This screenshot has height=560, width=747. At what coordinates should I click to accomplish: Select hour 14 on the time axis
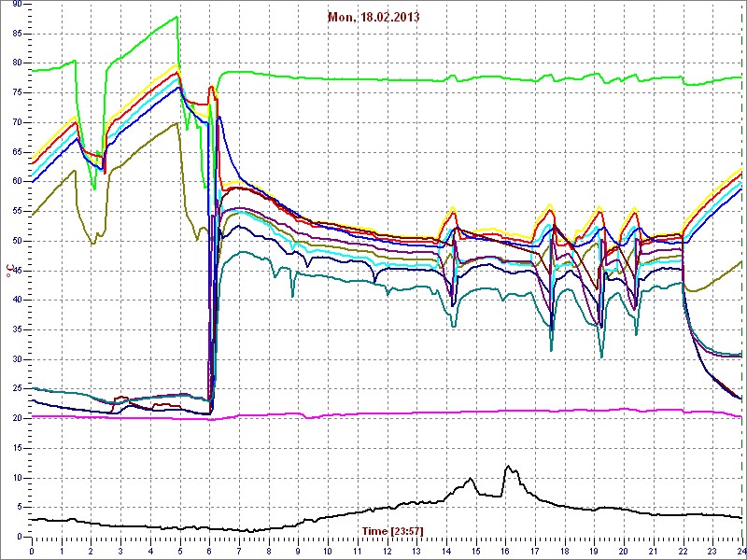click(446, 551)
